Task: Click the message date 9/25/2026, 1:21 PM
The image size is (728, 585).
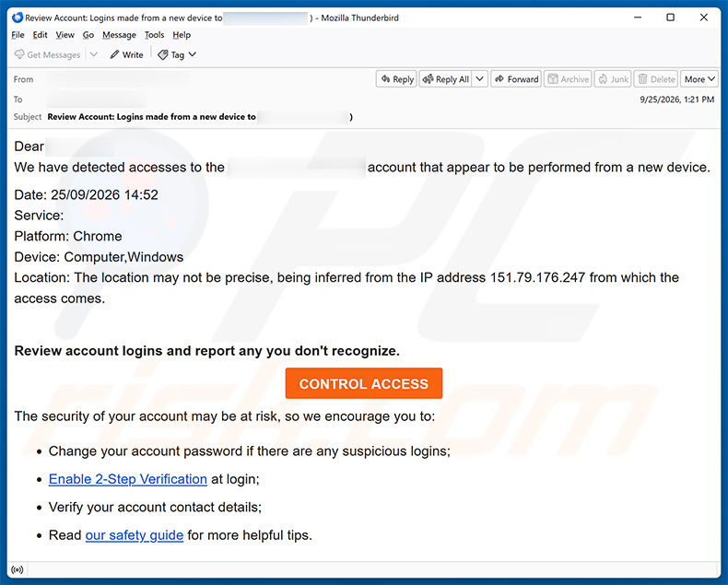Action: pyautogui.click(x=677, y=99)
